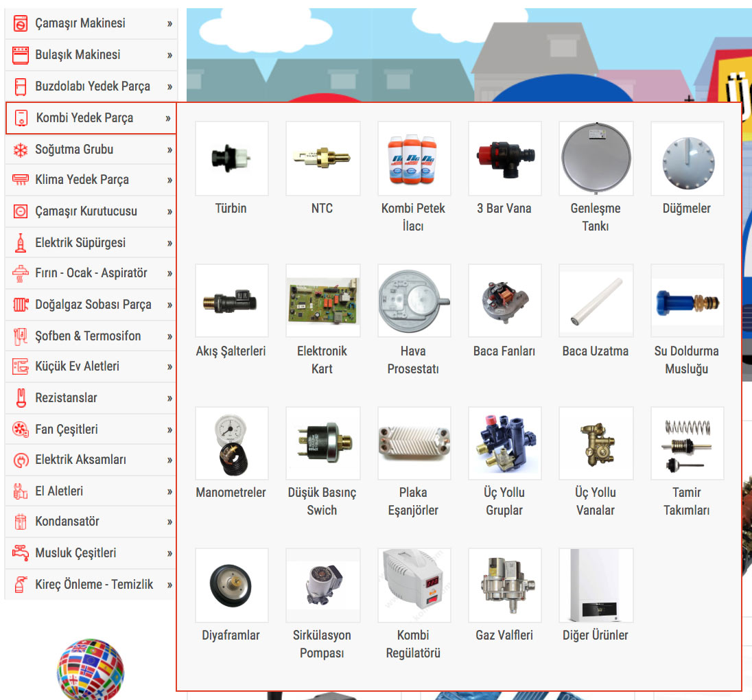Click the snowflake icon beside Soğutma Grubu
Viewport: 752px width, 700px height.
(20, 150)
